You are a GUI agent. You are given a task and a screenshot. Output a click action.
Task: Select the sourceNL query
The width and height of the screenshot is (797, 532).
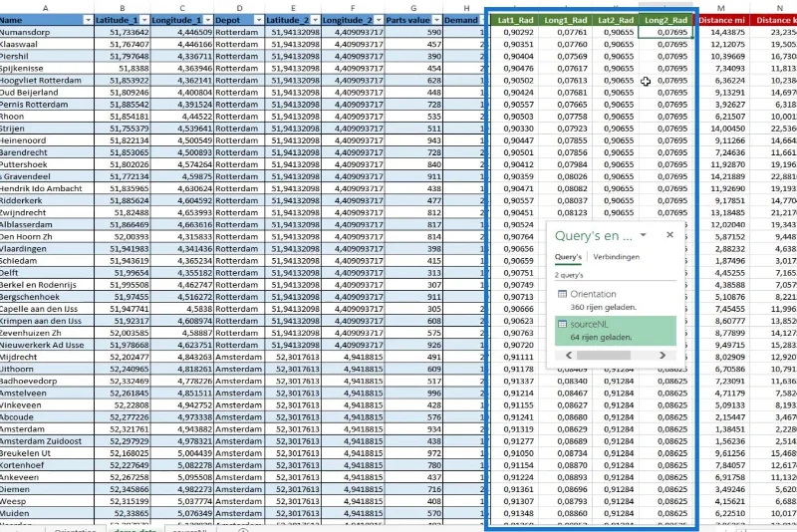click(x=616, y=331)
